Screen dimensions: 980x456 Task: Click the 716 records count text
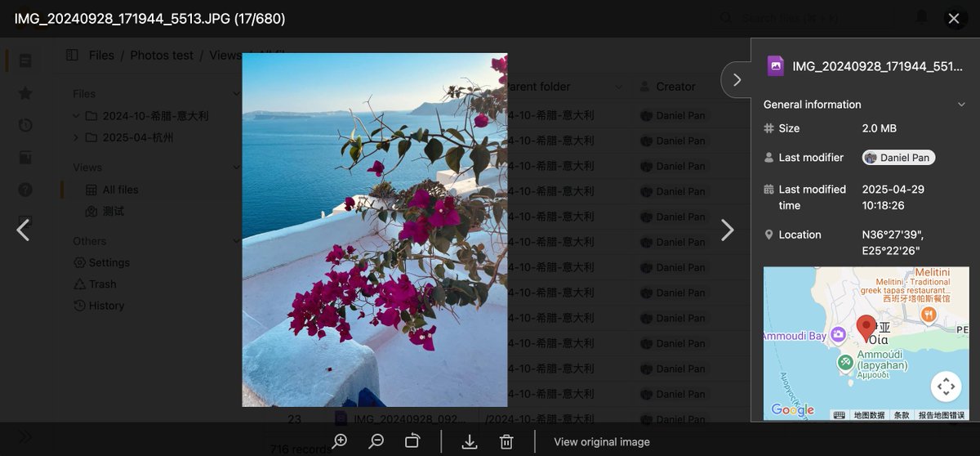[301, 449]
